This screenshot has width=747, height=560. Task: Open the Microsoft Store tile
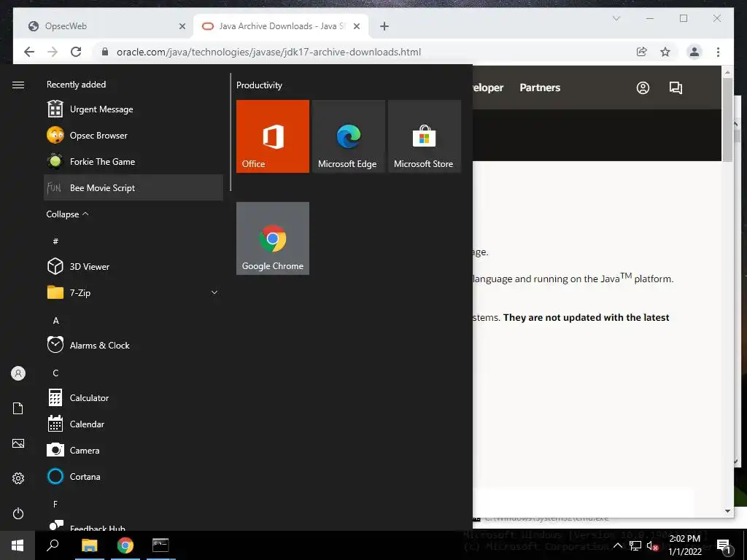(x=425, y=136)
